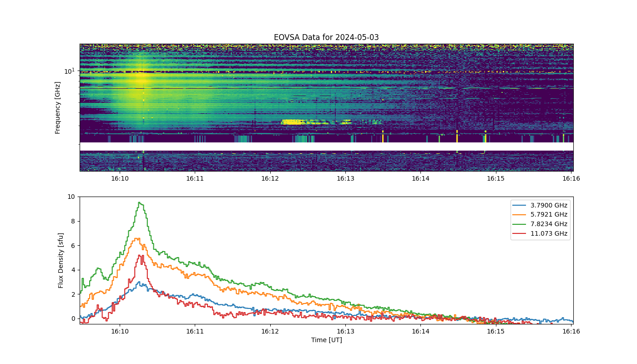
Task: Click the 10 tick on flux axis
Action: [x=71, y=197]
